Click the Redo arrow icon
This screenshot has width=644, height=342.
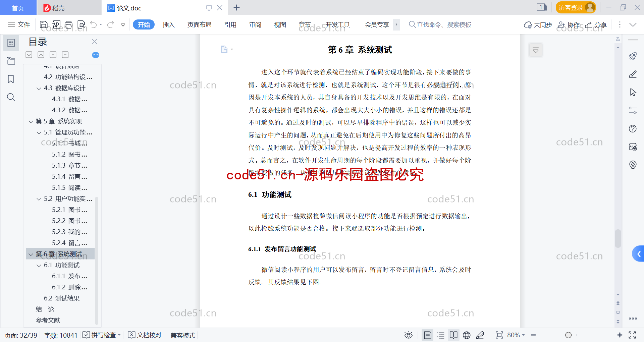[x=111, y=24]
